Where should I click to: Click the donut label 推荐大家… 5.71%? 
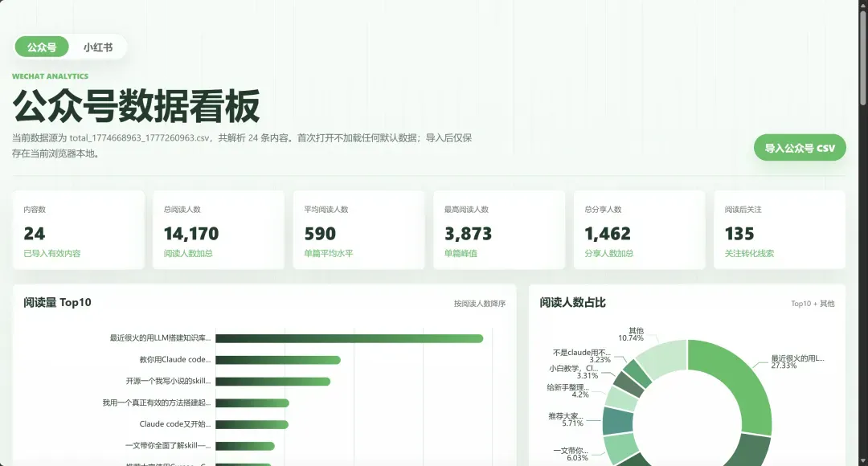coord(566,419)
